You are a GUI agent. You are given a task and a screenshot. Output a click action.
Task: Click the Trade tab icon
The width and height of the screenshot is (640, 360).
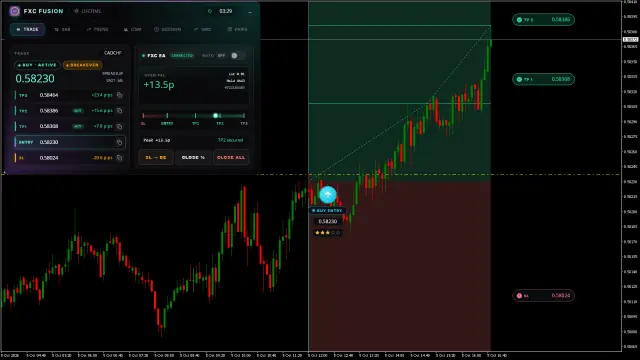18,29
